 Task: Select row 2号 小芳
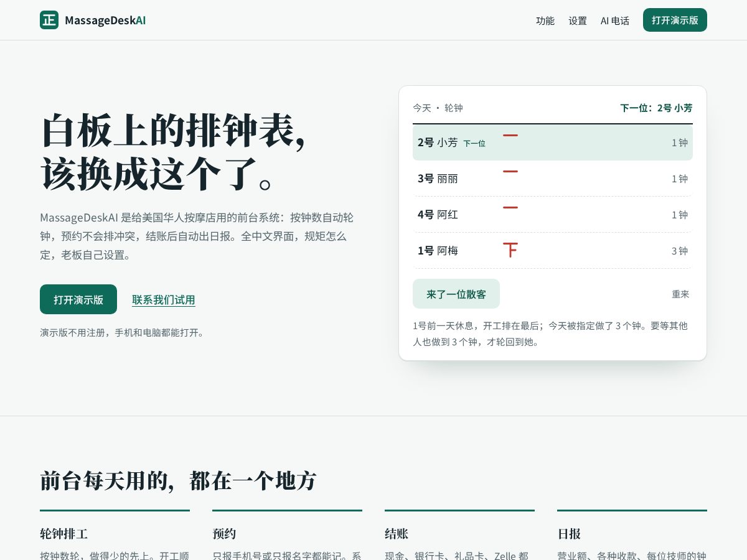tap(553, 142)
